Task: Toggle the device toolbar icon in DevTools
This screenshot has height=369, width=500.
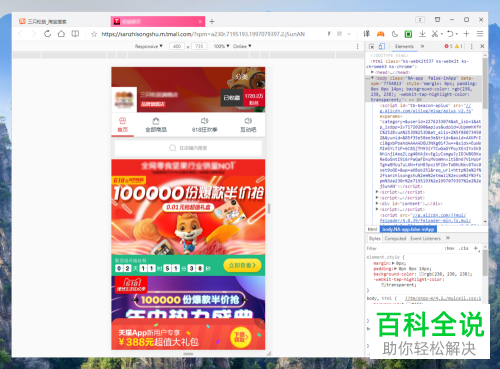Action: [382, 46]
